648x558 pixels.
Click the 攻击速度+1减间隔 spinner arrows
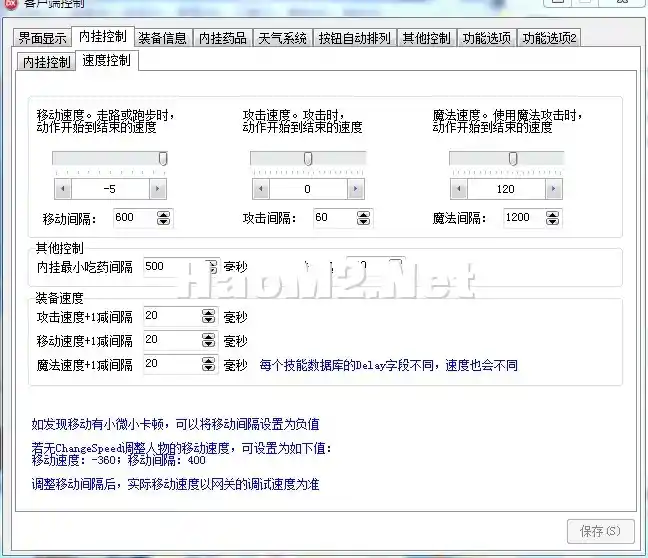pyautogui.click(x=209, y=316)
